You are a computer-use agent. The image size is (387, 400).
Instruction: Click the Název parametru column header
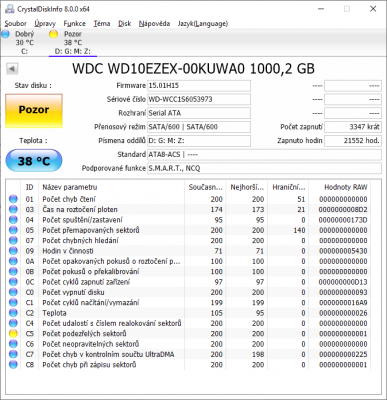112,187
